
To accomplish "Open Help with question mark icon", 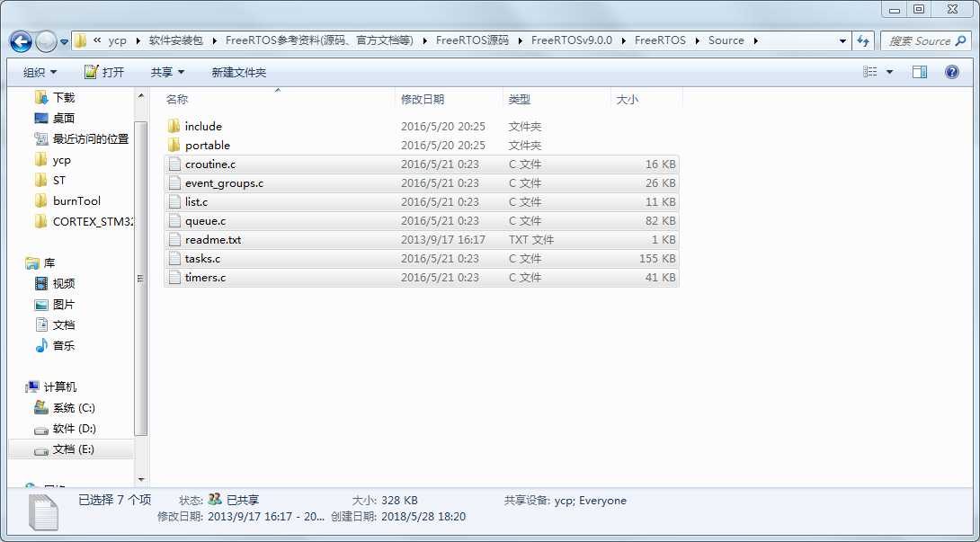I will 952,73.
